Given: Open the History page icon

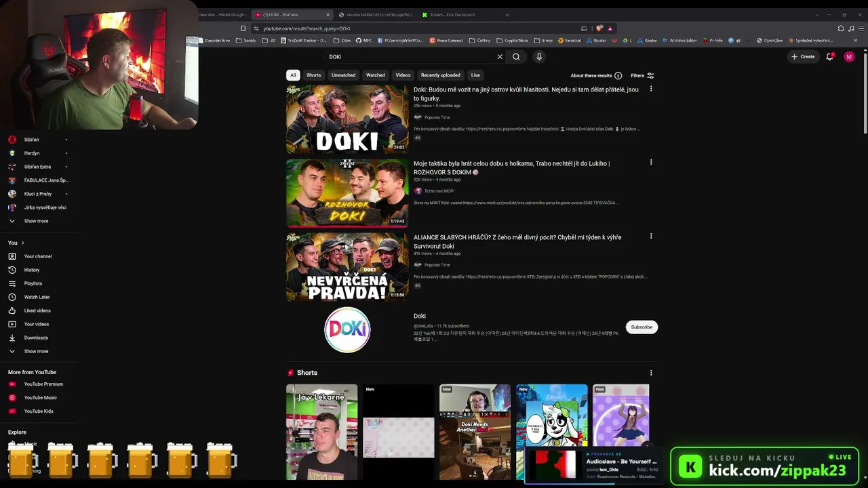Looking at the screenshot, I should (12, 270).
